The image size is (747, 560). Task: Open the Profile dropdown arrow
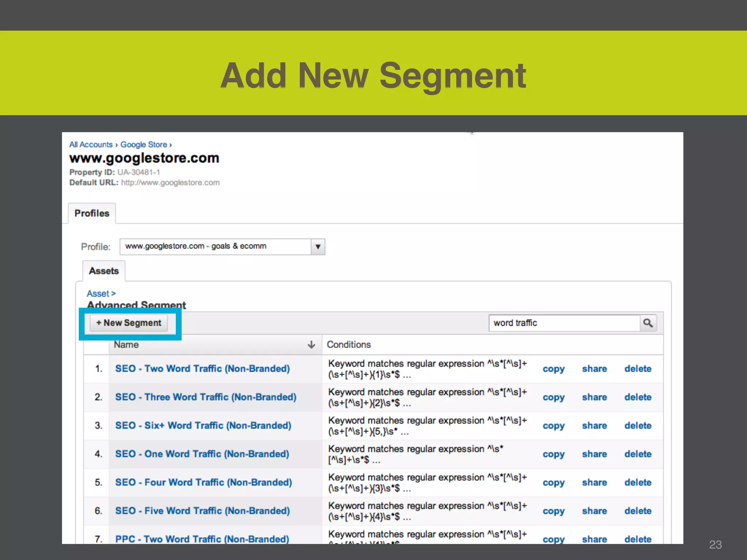point(318,247)
